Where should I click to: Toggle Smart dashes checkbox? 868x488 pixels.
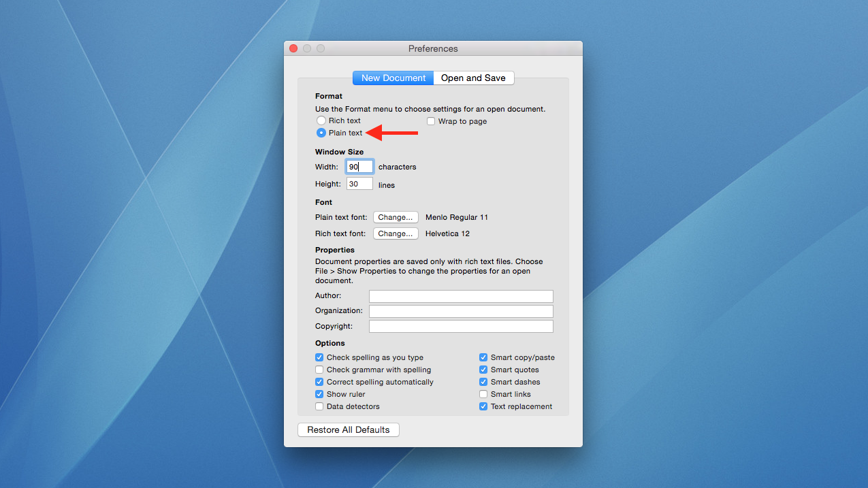click(x=483, y=382)
